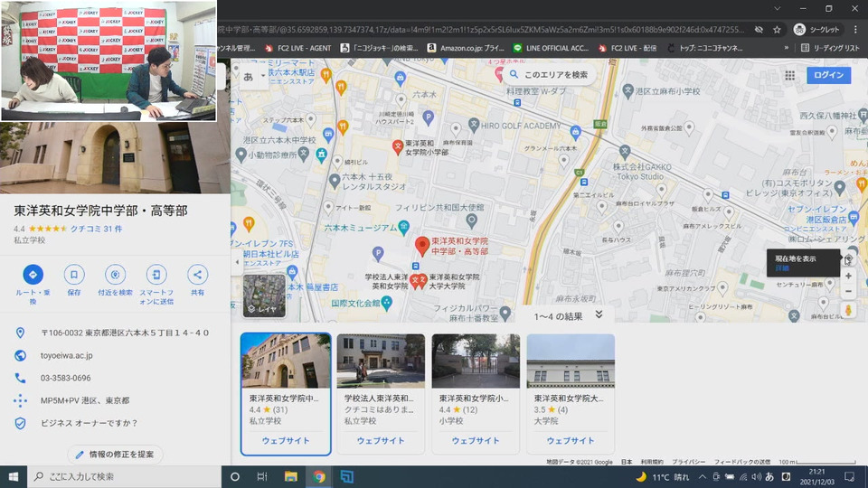Click the 港区立麻布小学校 map marker
The height and width of the screenshot is (488, 868).
click(627, 90)
